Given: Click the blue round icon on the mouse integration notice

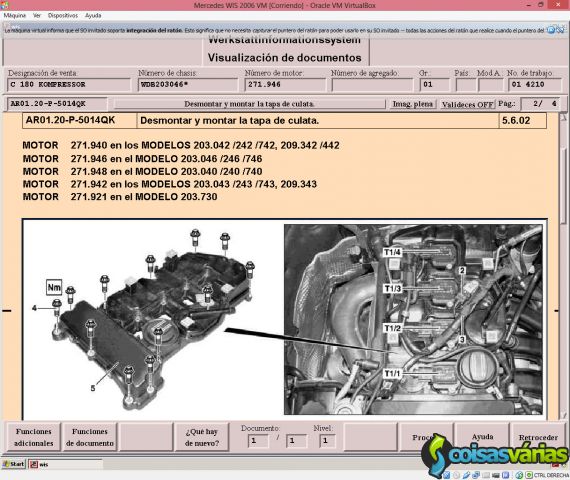Looking at the screenshot, I should click(x=551, y=30).
